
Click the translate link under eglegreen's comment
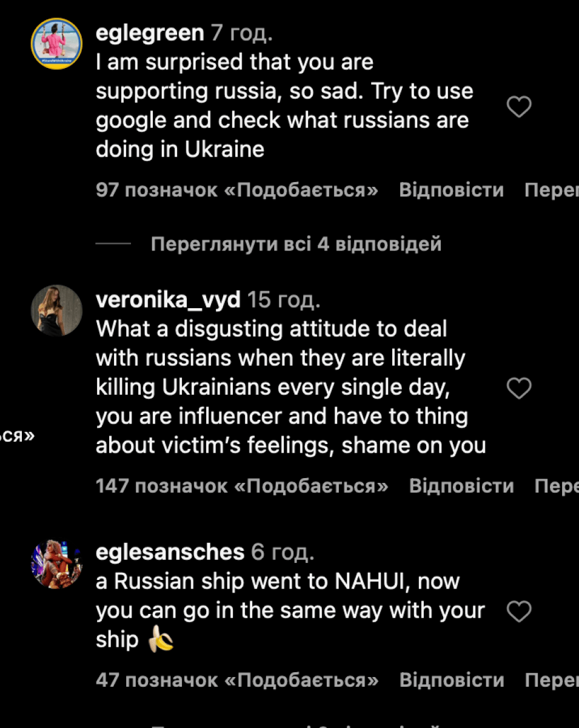[551, 190]
